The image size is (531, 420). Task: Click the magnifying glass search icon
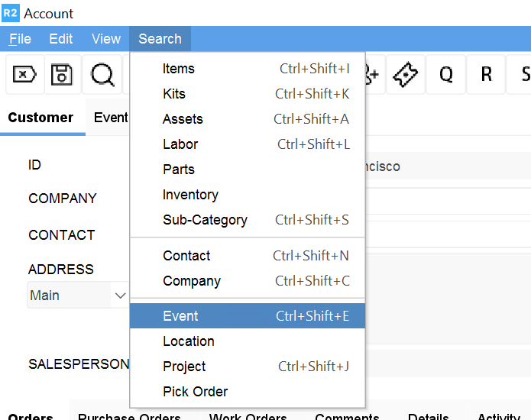tap(102, 74)
